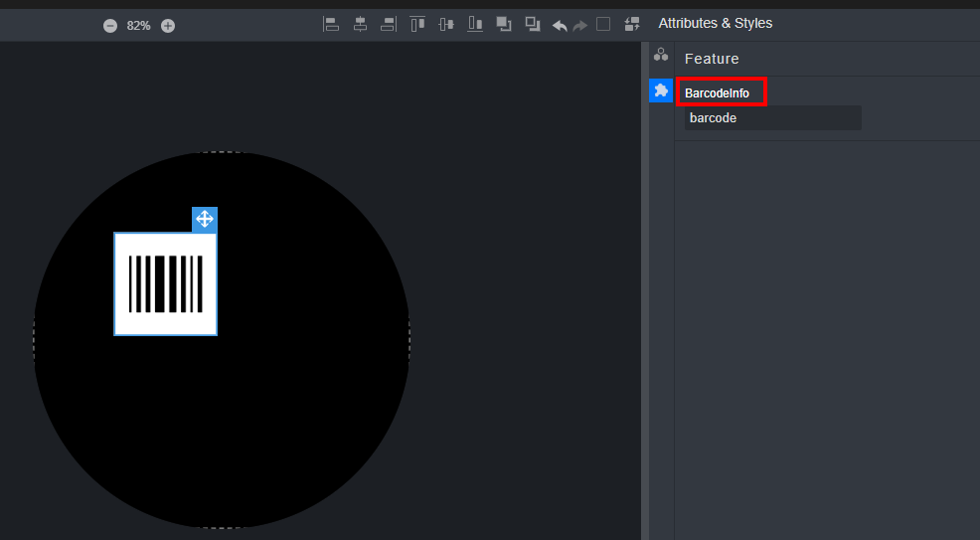Select the barcode image on canvas

(165, 284)
